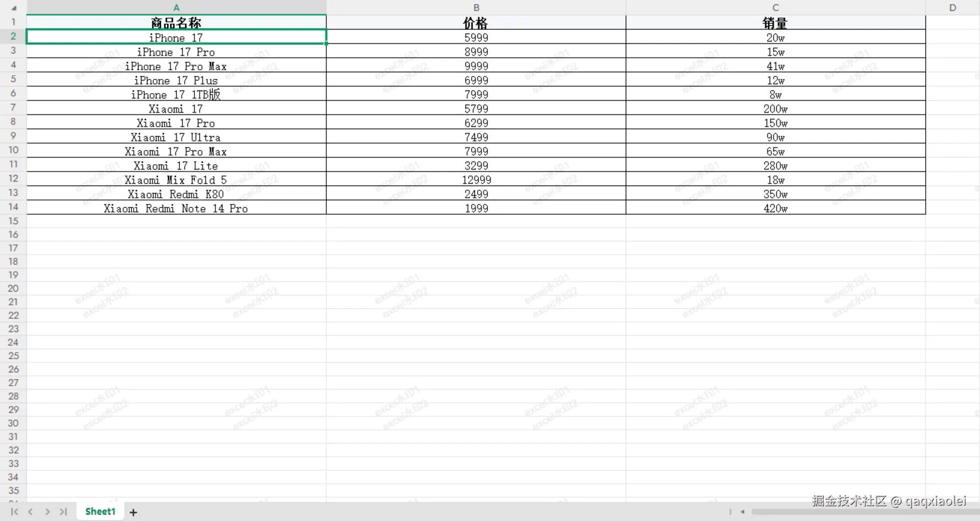Select the column C header
Image resolution: width=980 pixels, height=522 pixels.
(775, 7)
